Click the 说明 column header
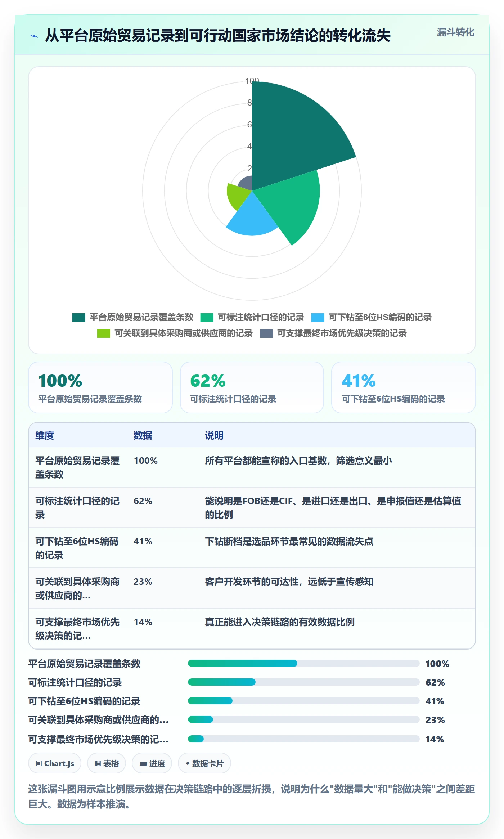The width and height of the screenshot is (504, 839). pyautogui.click(x=214, y=435)
